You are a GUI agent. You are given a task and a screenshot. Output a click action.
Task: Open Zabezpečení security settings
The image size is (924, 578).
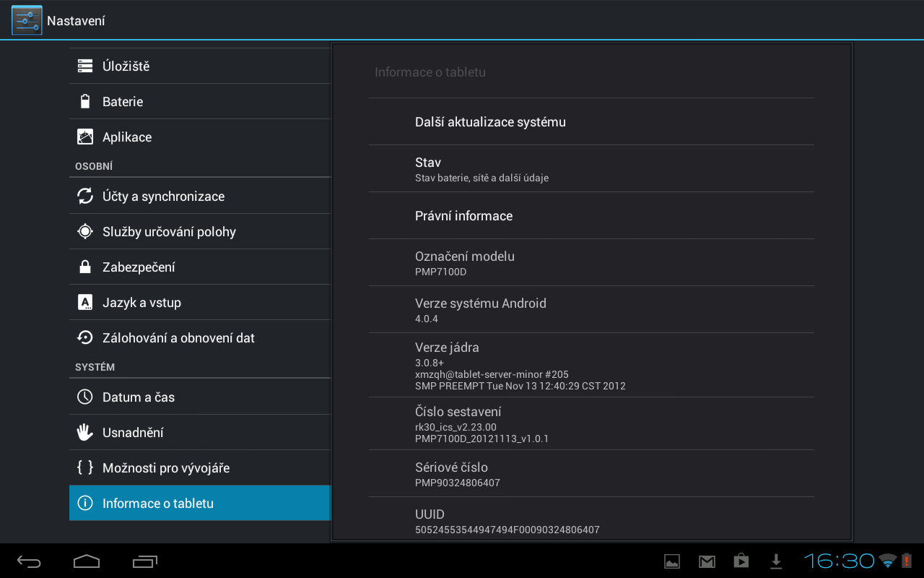coord(199,267)
